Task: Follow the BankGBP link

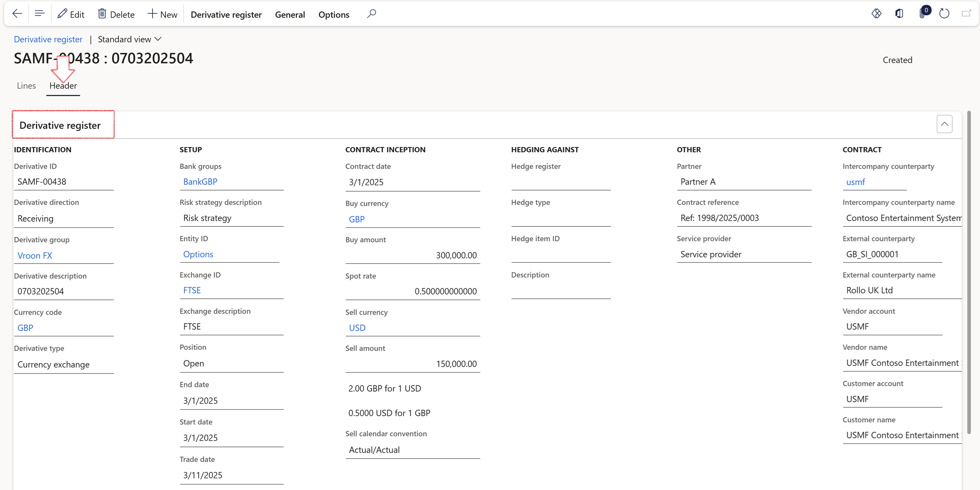Action: click(x=200, y=182)
